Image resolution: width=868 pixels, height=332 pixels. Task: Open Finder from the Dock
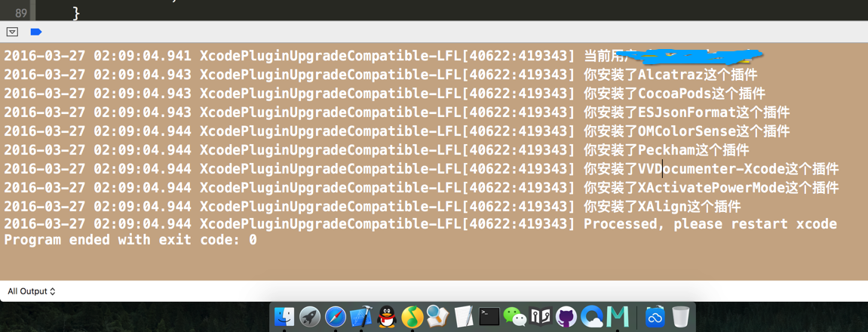[286, 316]
